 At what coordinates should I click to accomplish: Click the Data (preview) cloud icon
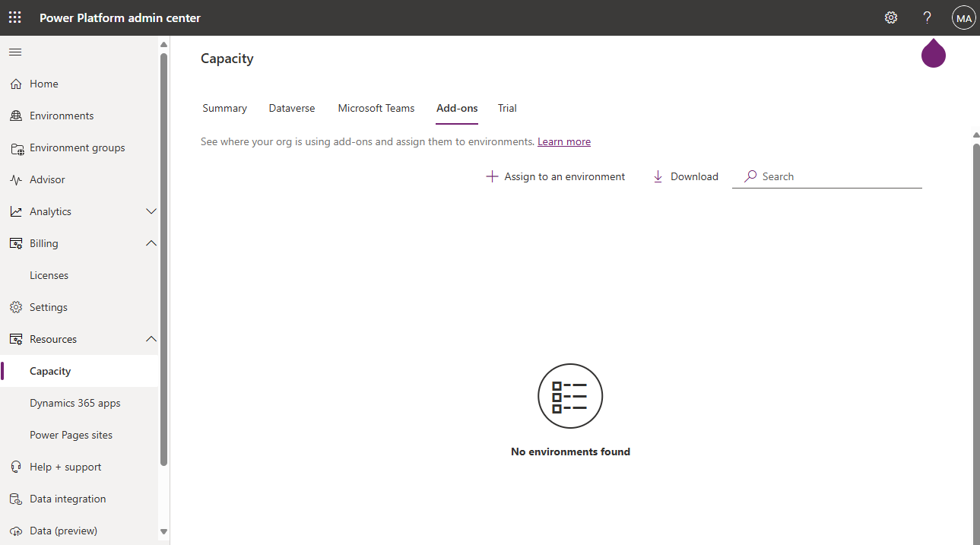tap(16, 531)
